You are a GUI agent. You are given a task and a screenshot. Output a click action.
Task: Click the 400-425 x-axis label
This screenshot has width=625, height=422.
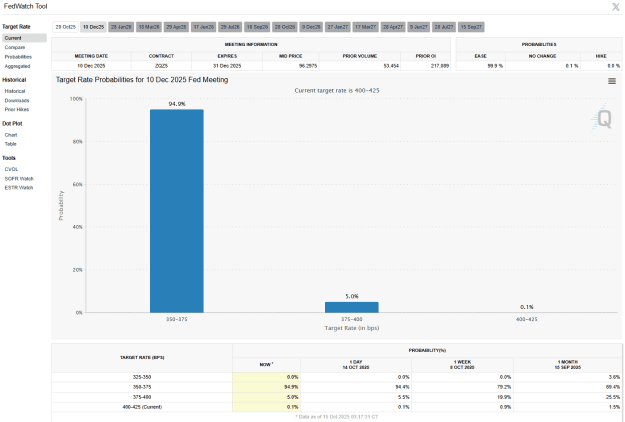[527, 319]
